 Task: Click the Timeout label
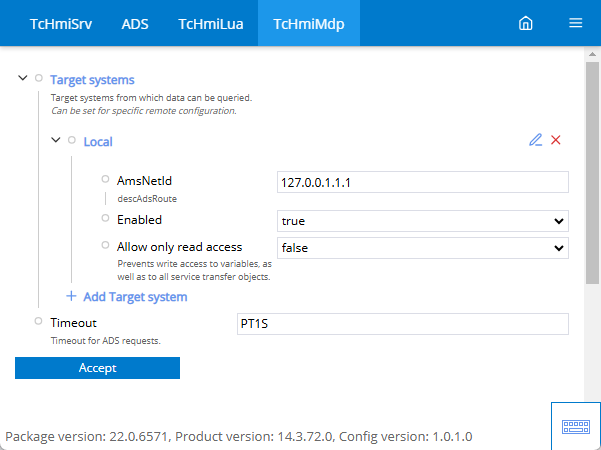point(73,323)
